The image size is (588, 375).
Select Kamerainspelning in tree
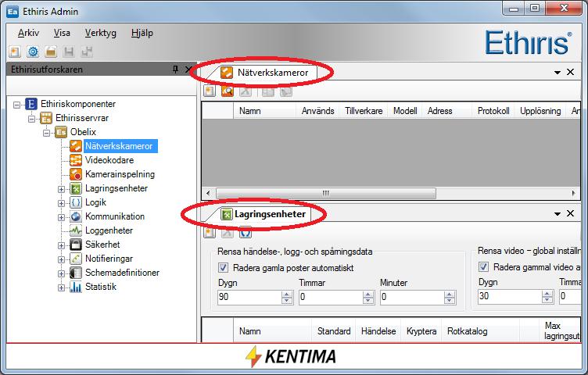click(x=120, y=174)
